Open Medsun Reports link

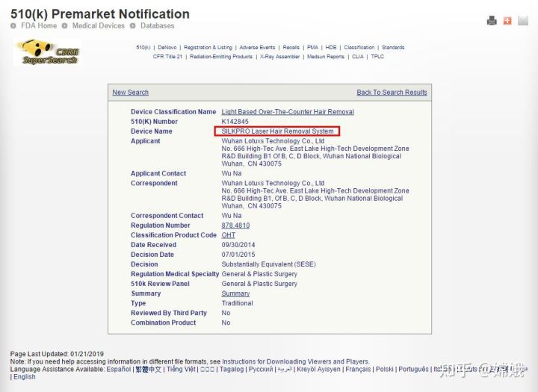pyautogui.click(x=326, y=57)
